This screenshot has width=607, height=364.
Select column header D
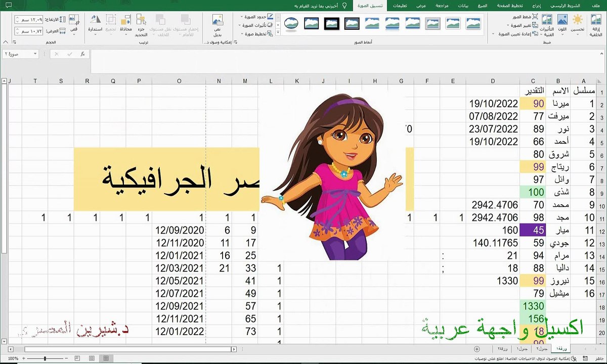tap(493, 81)
